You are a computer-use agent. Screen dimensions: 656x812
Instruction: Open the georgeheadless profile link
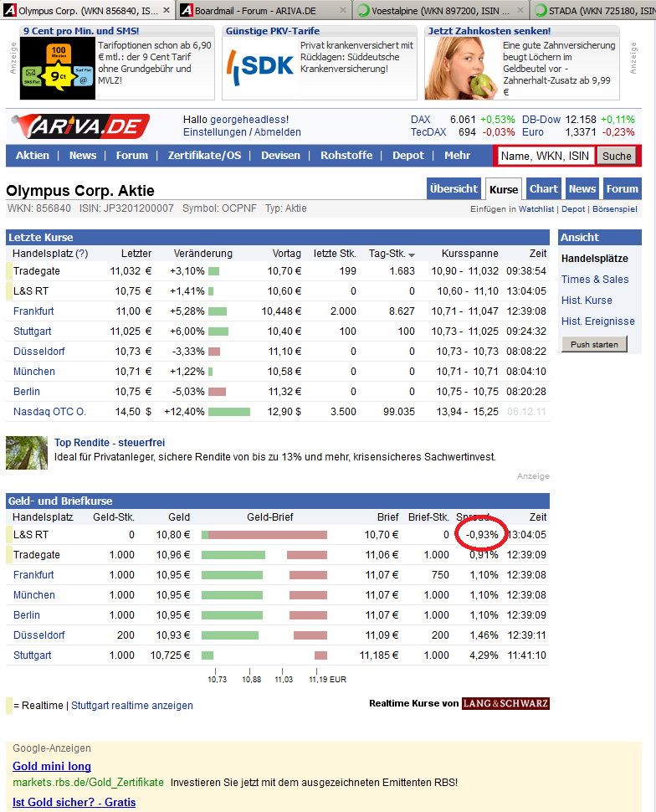pos(249,120)
